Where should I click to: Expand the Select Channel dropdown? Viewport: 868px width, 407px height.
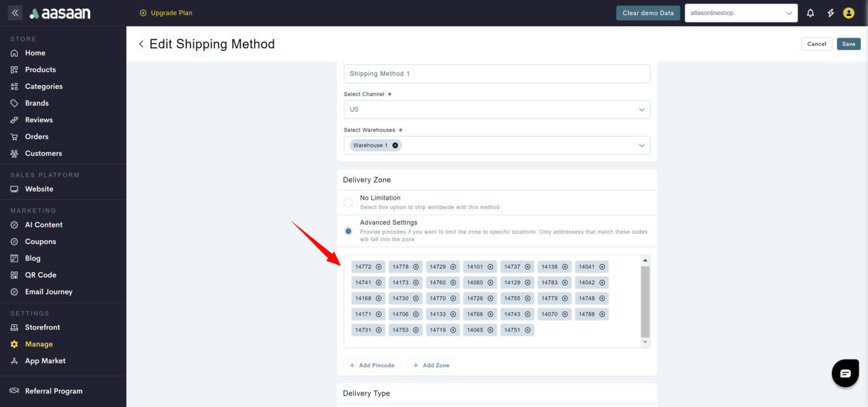(x=497, y=109)
